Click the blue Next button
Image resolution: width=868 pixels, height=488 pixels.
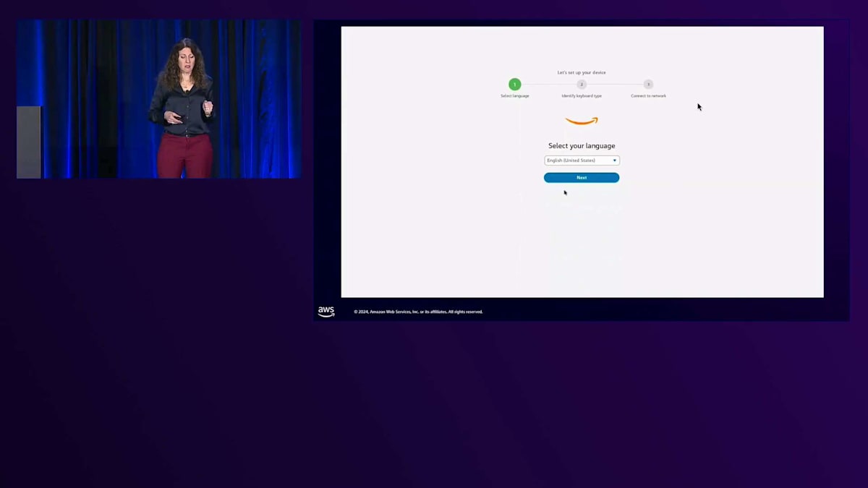(x=582, y=178)
